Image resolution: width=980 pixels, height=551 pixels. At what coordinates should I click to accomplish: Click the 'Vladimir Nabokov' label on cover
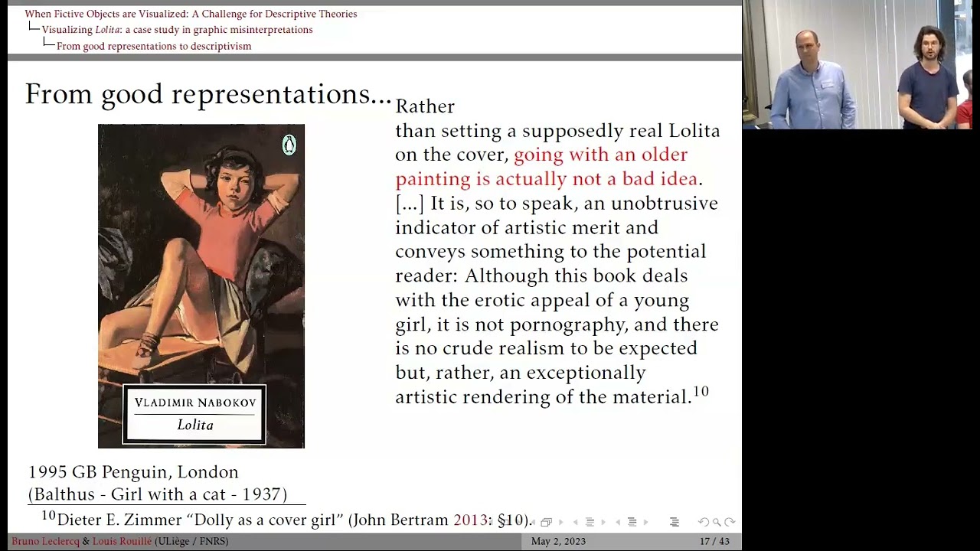tap(195, 403)
